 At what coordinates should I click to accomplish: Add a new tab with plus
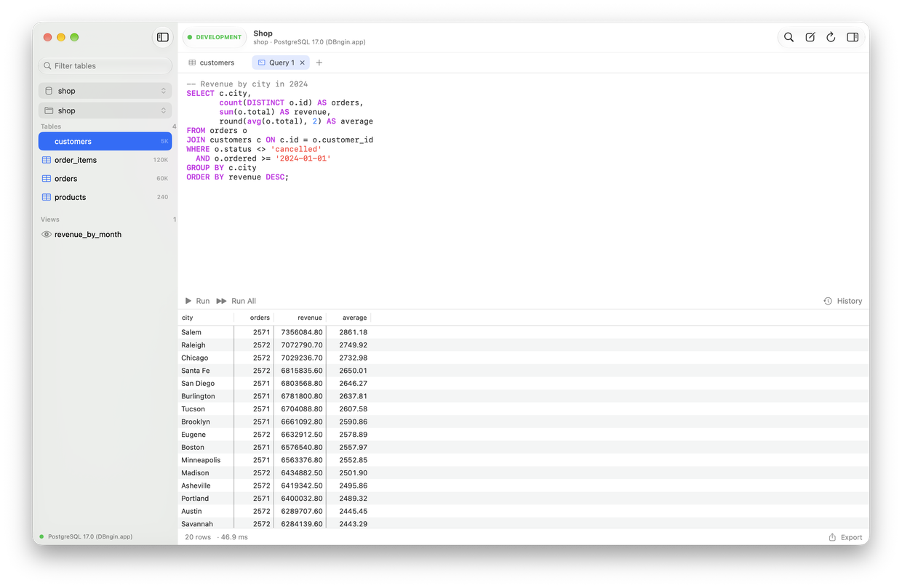pyautogui.click(x=319, y=63)
